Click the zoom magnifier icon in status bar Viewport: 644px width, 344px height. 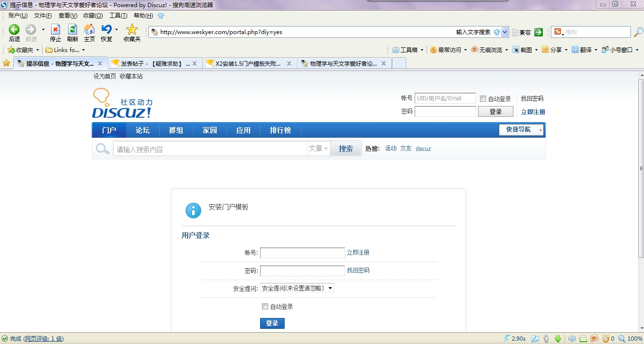[x=622, y=339]
